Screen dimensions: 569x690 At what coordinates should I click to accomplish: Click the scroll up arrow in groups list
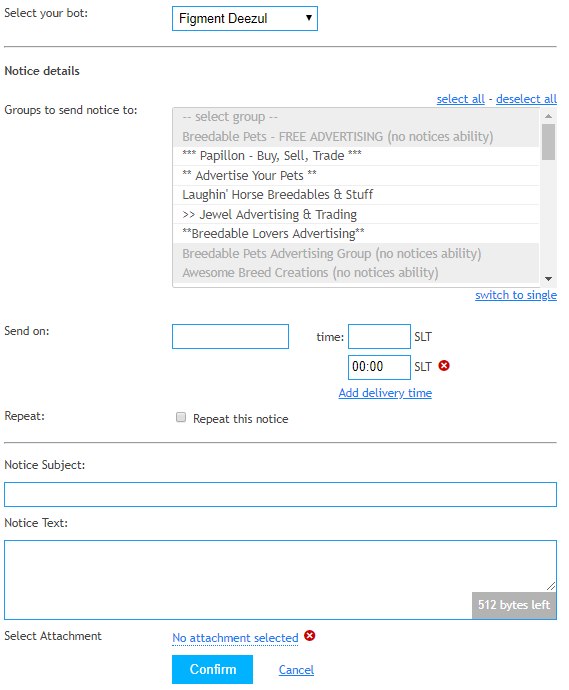click(548, 116)
